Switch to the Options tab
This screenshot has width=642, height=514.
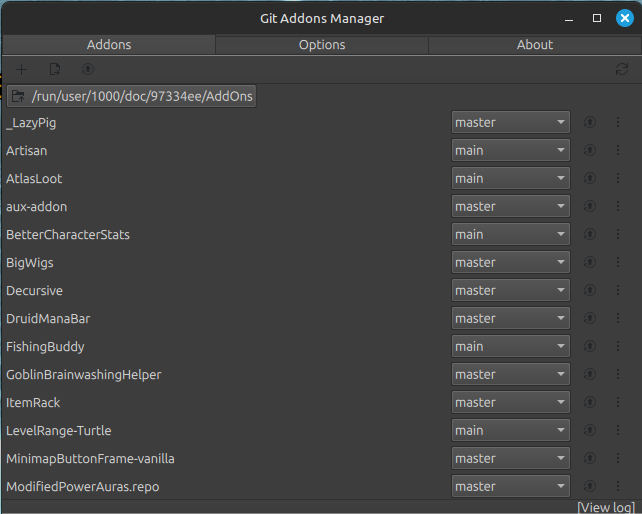[x=322, y=45]
